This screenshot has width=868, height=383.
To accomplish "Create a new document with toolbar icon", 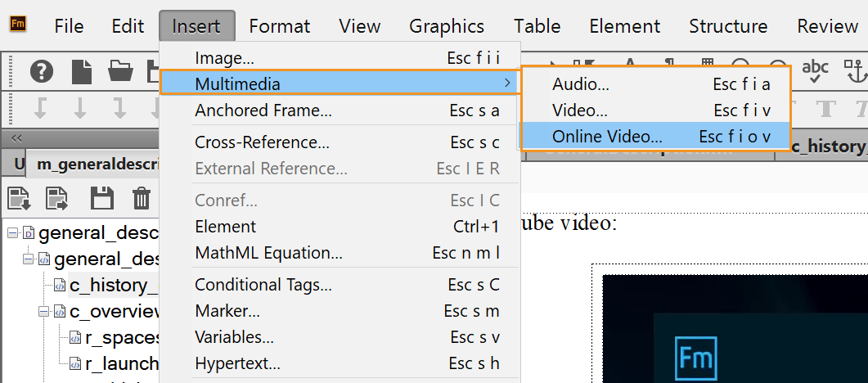I will (82, 72).
